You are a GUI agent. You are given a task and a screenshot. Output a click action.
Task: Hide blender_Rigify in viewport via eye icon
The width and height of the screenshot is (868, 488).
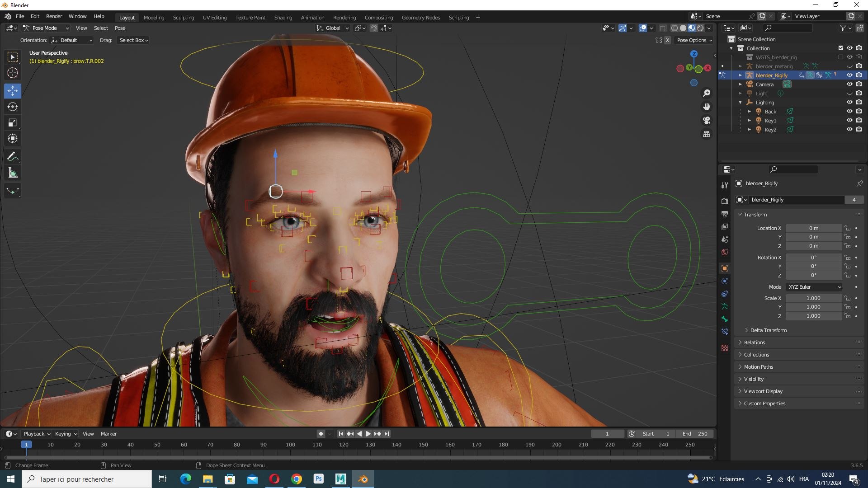click(849, 75)
